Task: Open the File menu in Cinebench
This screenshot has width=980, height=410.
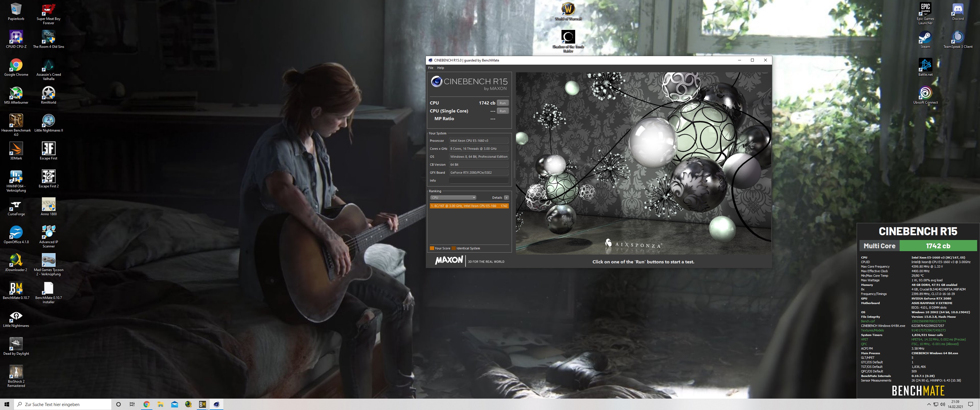Action: pos(431,68)
